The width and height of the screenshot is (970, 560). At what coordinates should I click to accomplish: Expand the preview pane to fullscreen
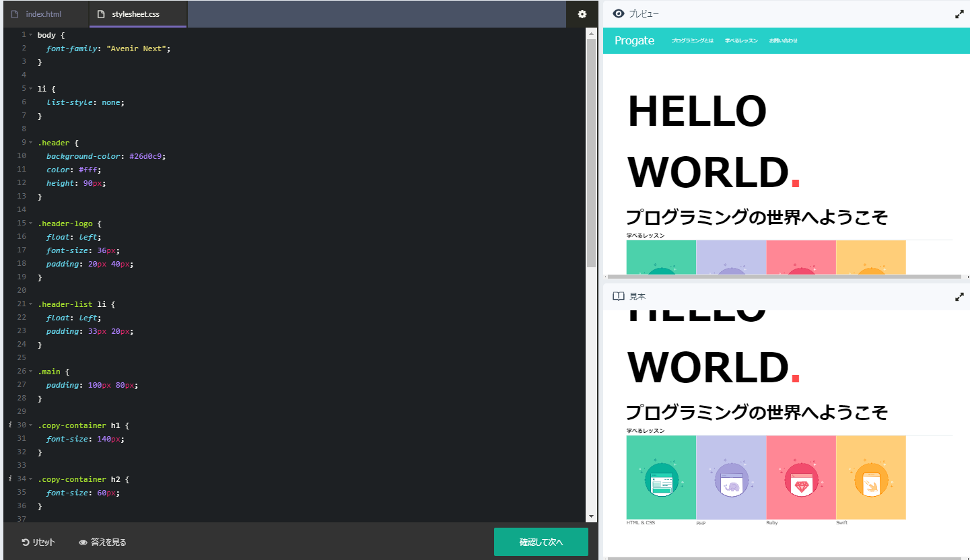coord(959,14)
